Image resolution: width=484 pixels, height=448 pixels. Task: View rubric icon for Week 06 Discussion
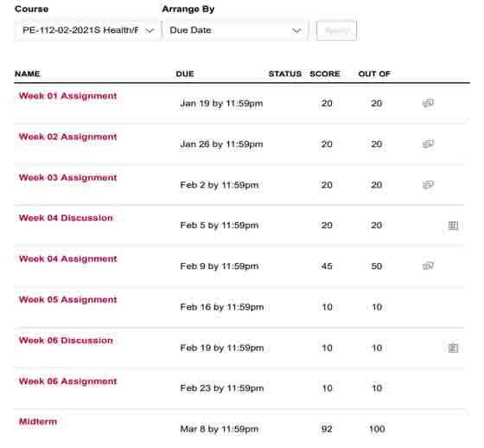click(453, 348)
